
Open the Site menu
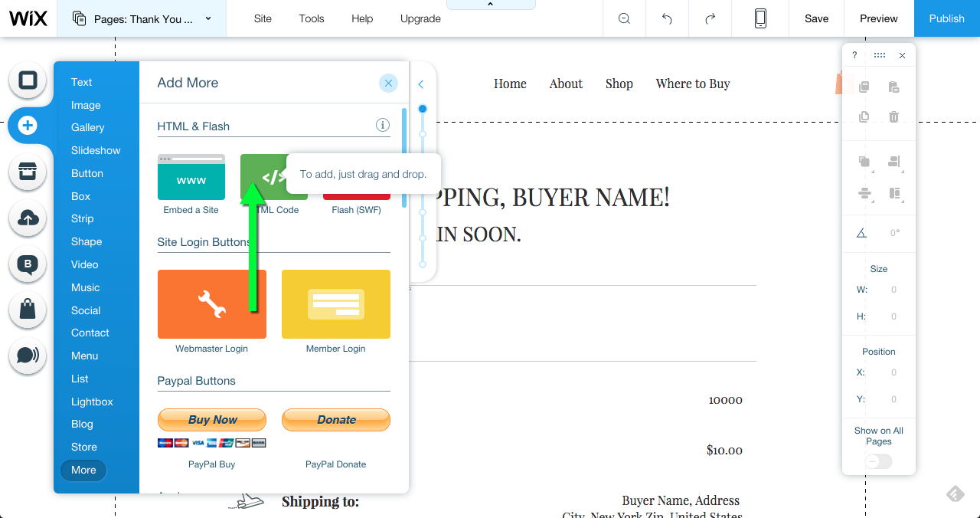click(x=263, y=18)
